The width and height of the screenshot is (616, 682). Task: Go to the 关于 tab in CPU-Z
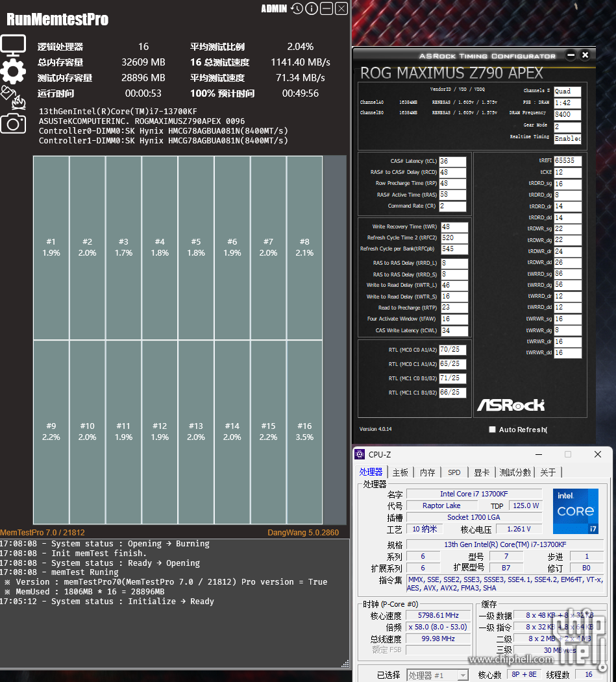(x=548, y=472)
